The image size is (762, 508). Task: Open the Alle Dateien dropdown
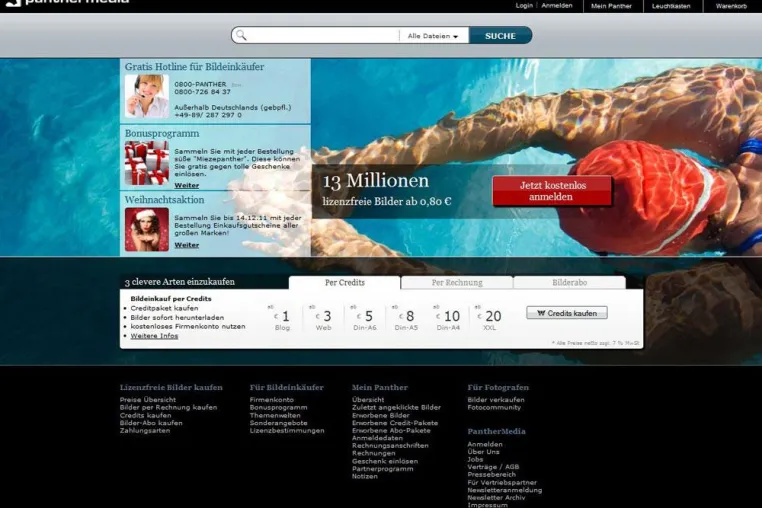coord(433,36)
